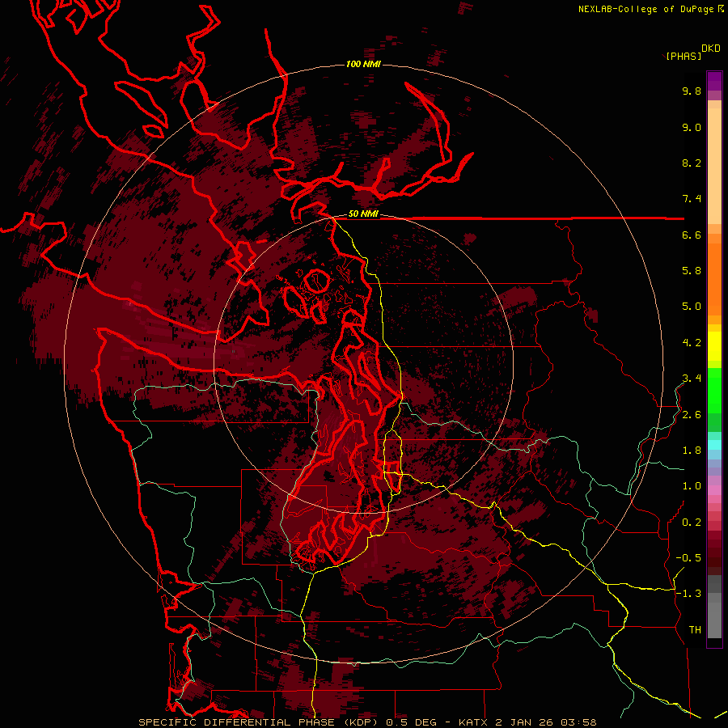
Task: Select the 2.6 legend value
Action: pyautogui.click(x=692, y=415)
